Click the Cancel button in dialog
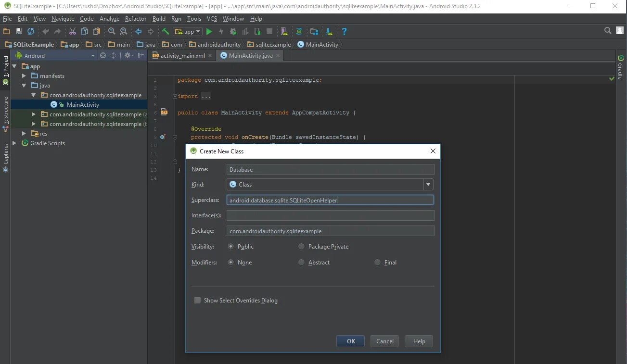The width and height of the screenshot is (627, 364). click(x=385, y=341)
